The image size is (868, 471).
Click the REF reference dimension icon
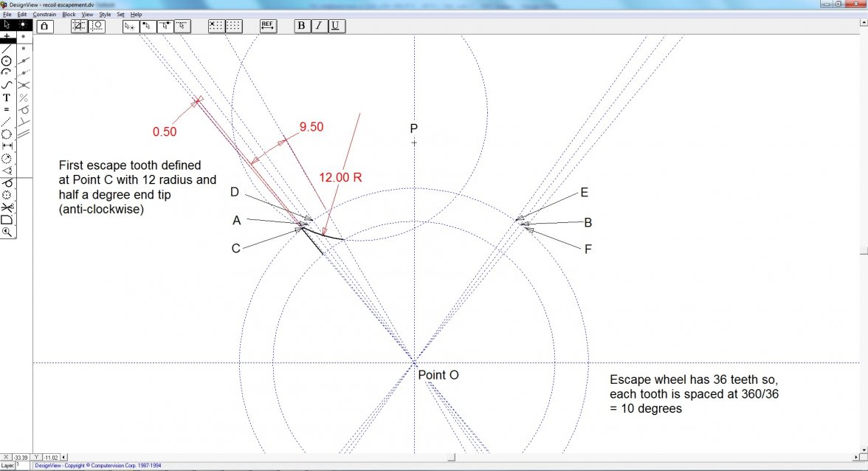[x=268, y=26]
